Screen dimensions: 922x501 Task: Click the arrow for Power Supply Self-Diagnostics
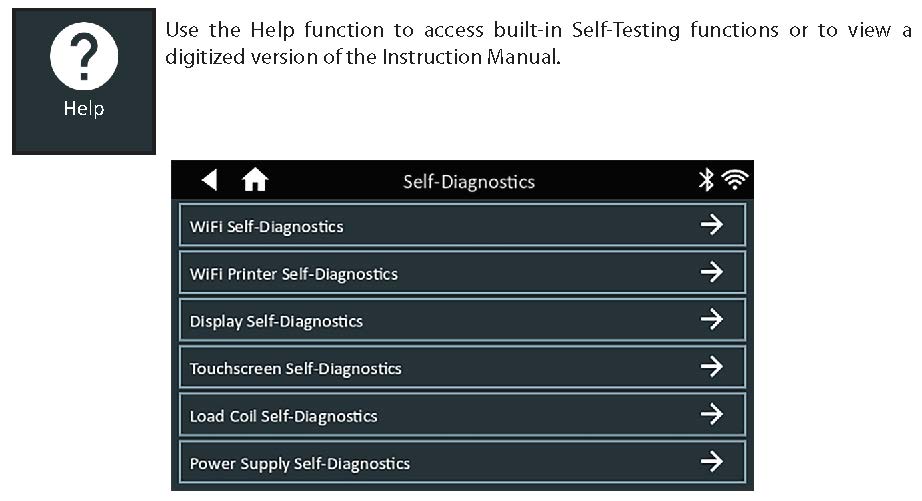pos(711,462)
